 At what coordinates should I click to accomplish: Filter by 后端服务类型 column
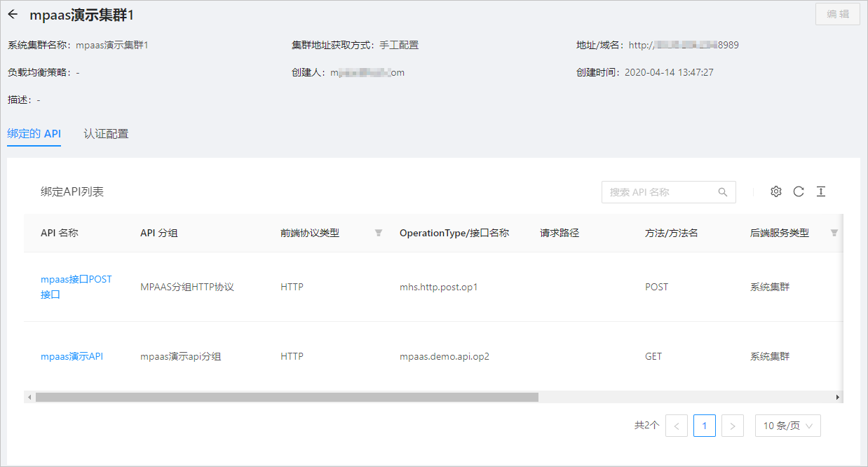point(834,233)
